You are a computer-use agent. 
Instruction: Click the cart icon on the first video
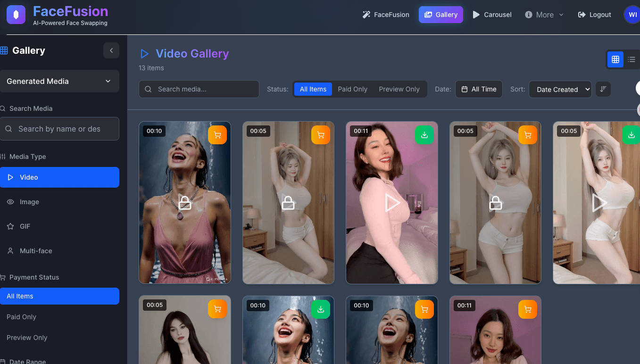click(217, 135)
